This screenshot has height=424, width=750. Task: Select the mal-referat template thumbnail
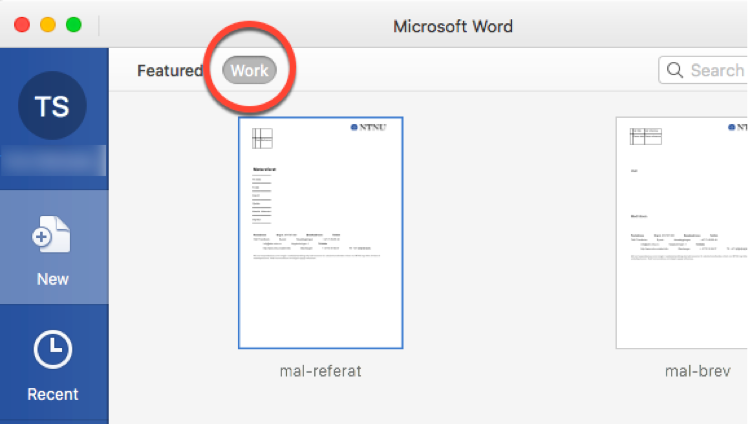tap(320, 233)
